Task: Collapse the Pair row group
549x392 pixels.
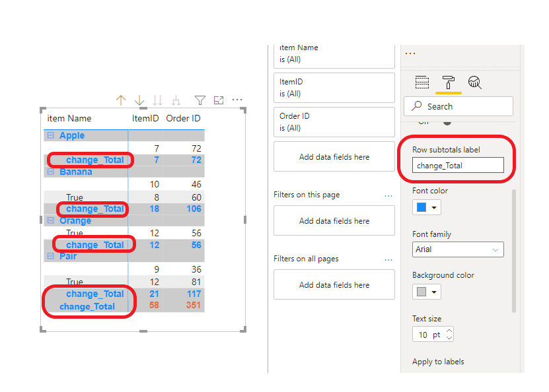Action: [x=51, y=256]
